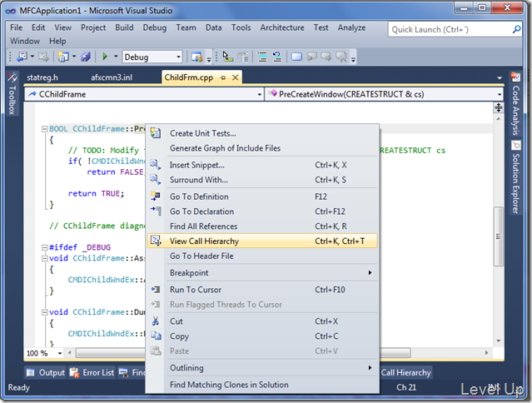Click the vertical editor scrollbar thumb
The image size is (532, 403).
pos(498,236)
